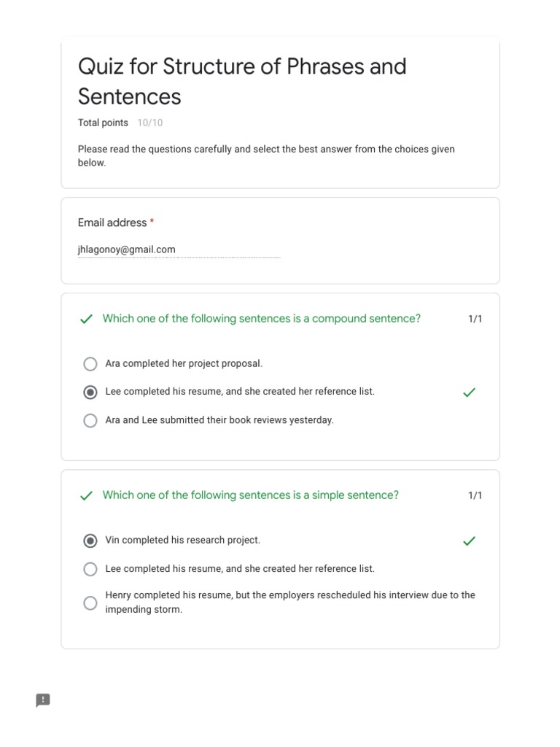Click the quiz instructions description text
The height and width of the screenshot is (747, 560).
[266, 155]
